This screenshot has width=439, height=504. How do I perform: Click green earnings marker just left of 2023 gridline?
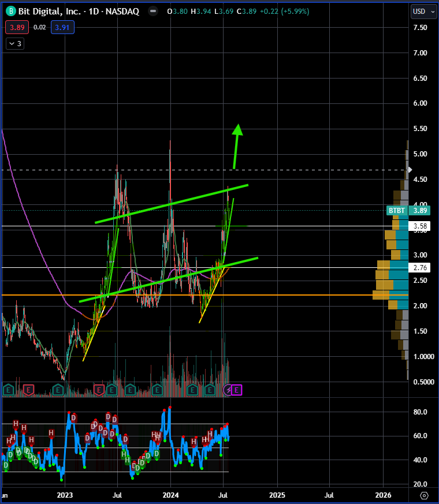(58, 390)
